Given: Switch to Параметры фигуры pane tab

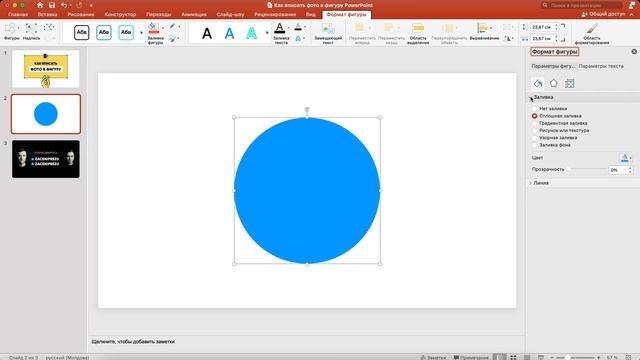Looking at the screenshot, I should coord(553,66).
